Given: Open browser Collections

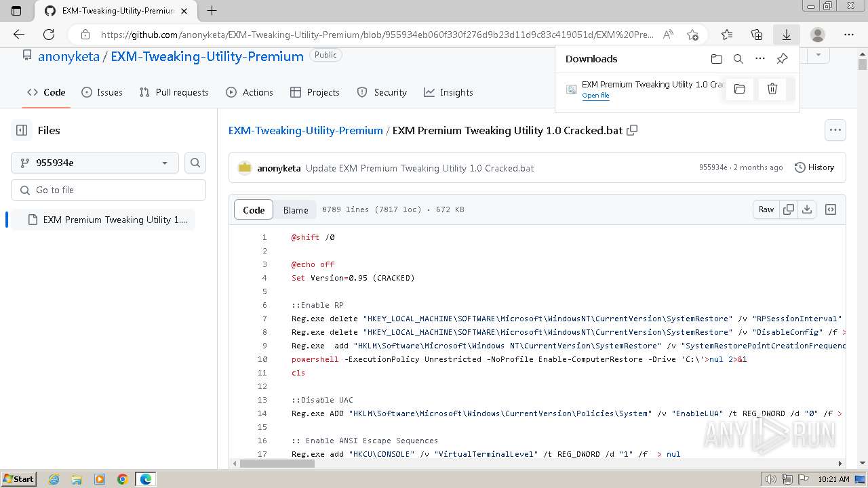Looking at the screenshot, I should pyautogui.click(x=757, y=35).
